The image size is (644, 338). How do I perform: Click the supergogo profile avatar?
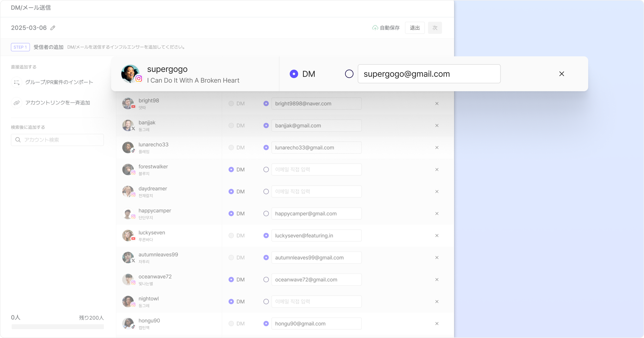[130, 74]
